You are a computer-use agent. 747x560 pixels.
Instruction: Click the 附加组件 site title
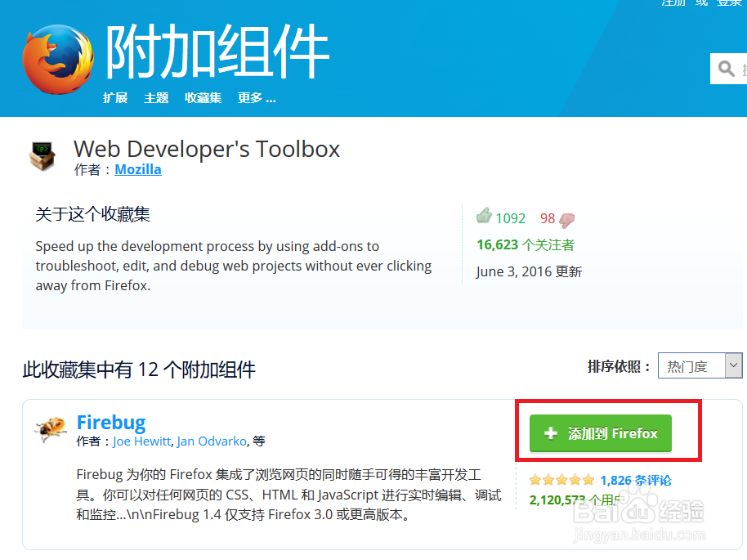[x=217, y=51]
